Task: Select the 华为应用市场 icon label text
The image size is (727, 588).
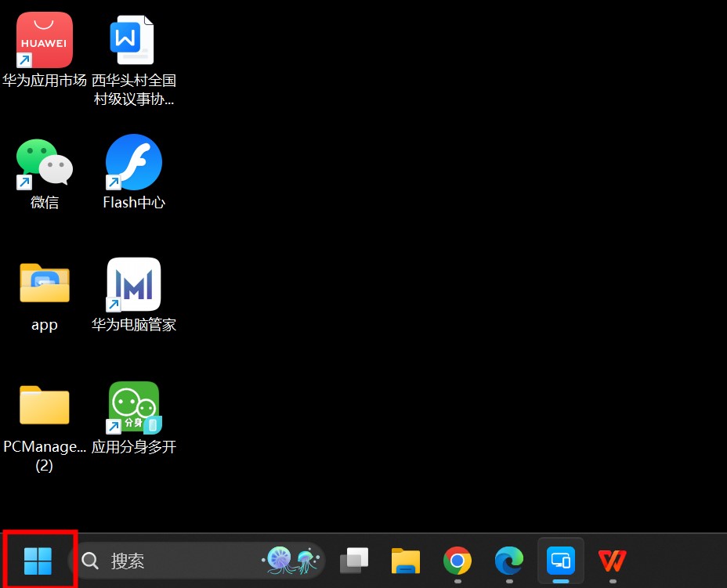Action: tap(45, 81)
